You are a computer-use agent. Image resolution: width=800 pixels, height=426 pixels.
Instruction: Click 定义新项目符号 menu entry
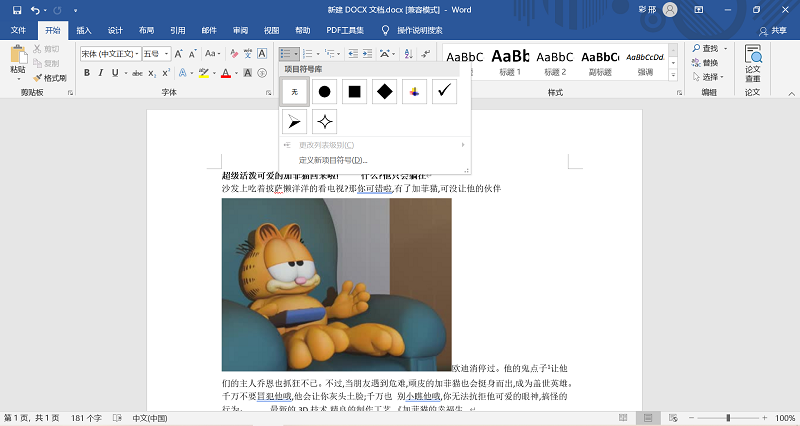click(x=332, y=160)
